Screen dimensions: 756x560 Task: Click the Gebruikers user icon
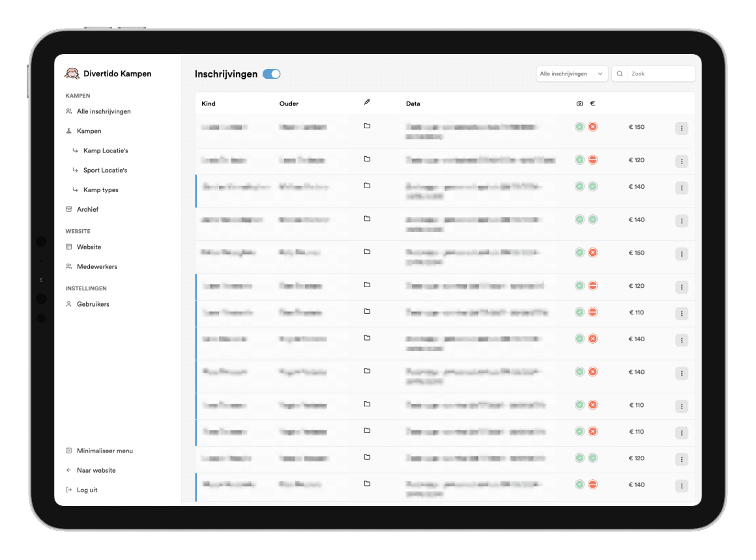69,304
